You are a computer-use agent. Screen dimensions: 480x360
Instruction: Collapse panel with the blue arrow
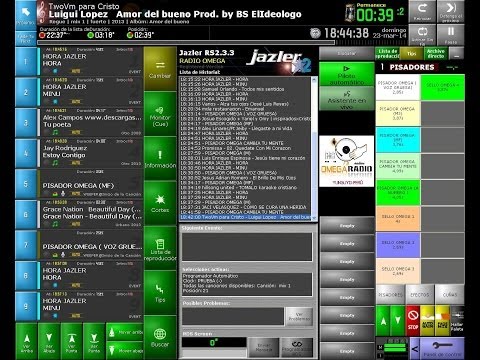pos(415,348)
